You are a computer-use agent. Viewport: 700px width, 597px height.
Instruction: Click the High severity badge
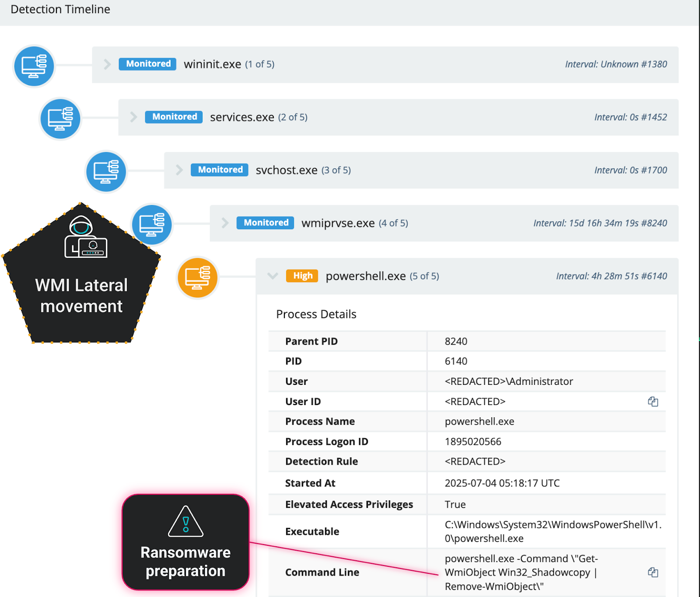tap(303, 276)
